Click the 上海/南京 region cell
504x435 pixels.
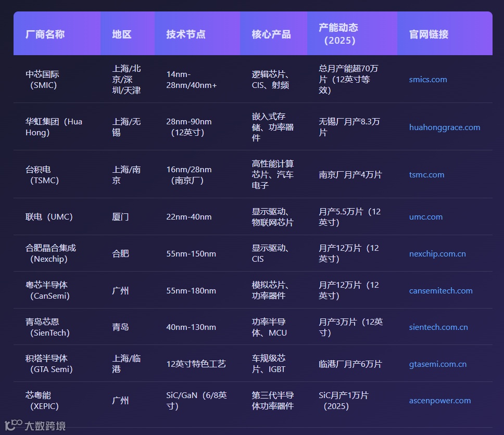[128, 174]
